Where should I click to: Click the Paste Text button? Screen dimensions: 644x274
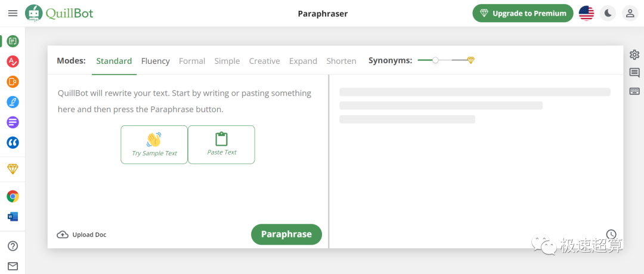click(x=221, y=144)
